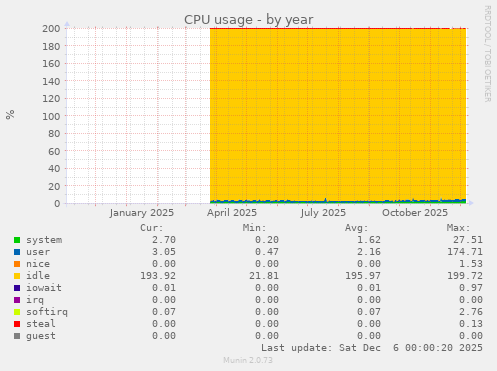This screenshot has height=371, width=497.
Task: Click the 'July 2025' axis label
Action: tap(323, 213)
